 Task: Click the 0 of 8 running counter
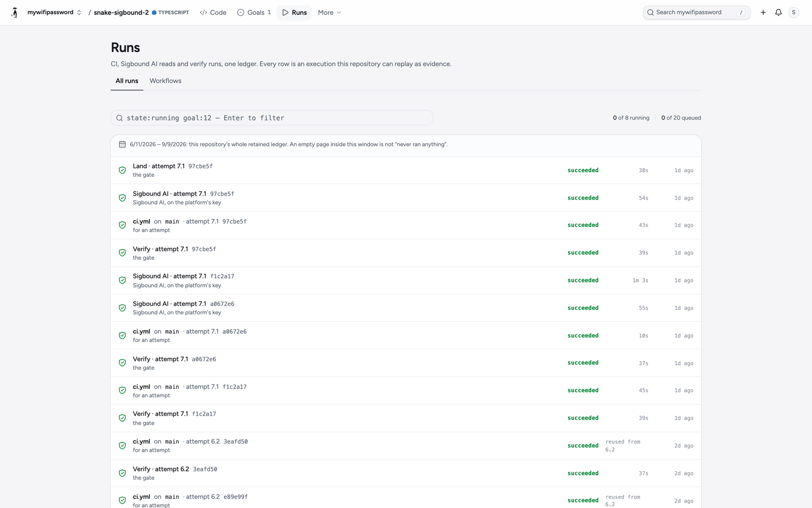pos(631,118)
